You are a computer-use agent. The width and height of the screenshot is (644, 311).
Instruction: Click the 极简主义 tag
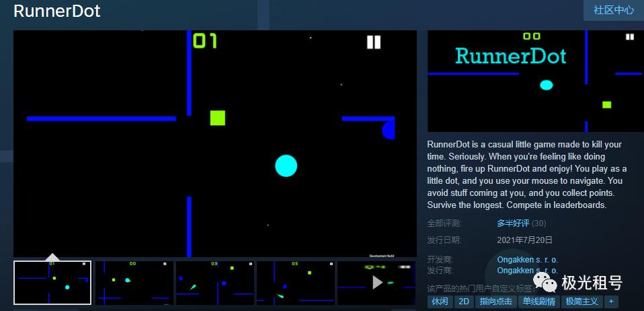pos(582,301)
